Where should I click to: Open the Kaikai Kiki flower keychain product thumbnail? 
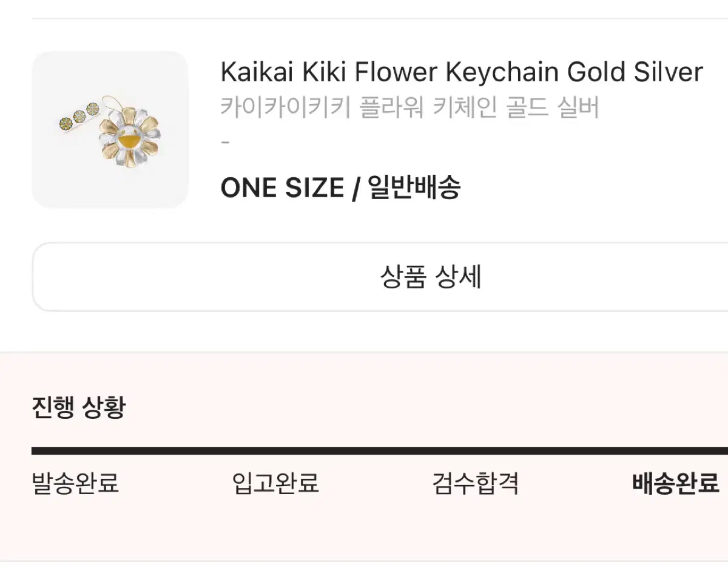(x=109, y=127)
